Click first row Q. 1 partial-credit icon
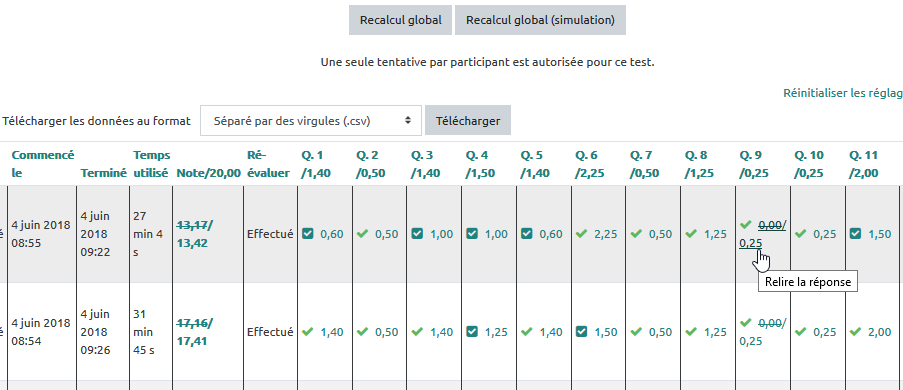The width and height of the screenshot is (903, 390). [308, 233]
